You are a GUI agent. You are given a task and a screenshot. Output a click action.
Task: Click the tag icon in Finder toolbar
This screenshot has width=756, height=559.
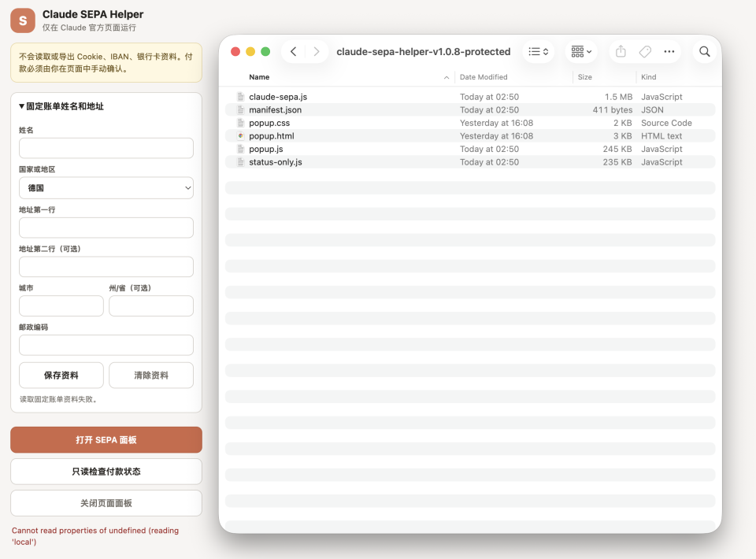(x=645, y=51)
